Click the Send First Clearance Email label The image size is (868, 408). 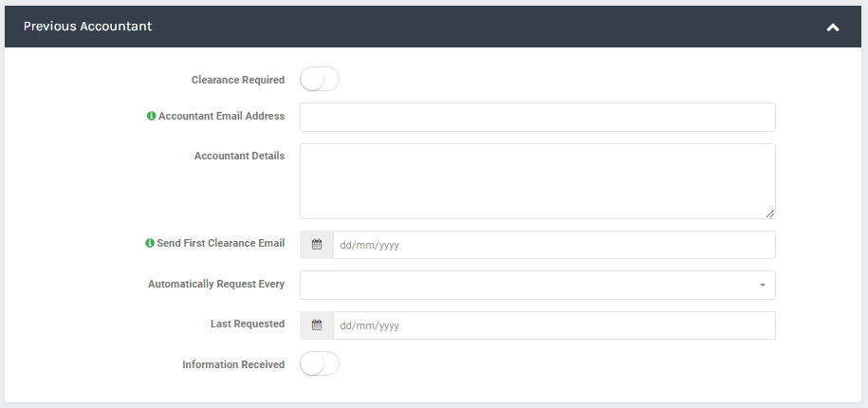pyautogui.click(x=221, y=243)
